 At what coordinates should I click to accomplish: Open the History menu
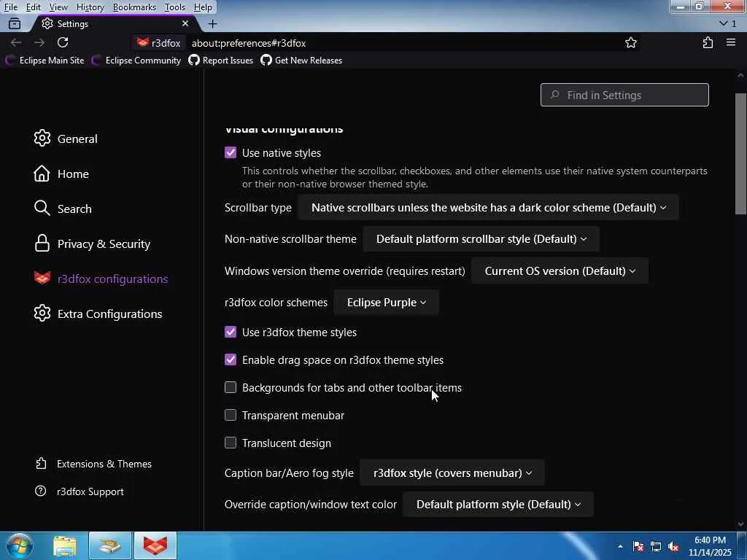(x=90, y=7)
